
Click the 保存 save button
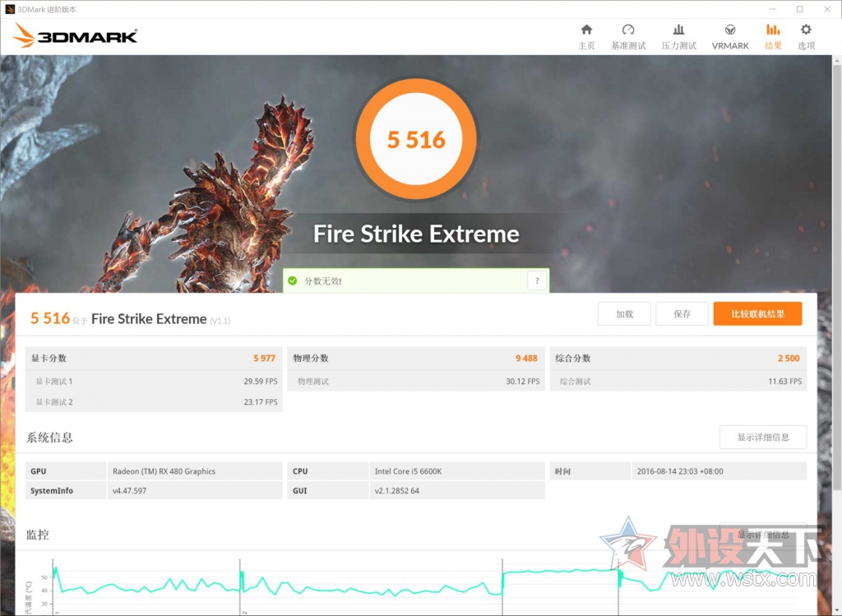click(682, 313)
